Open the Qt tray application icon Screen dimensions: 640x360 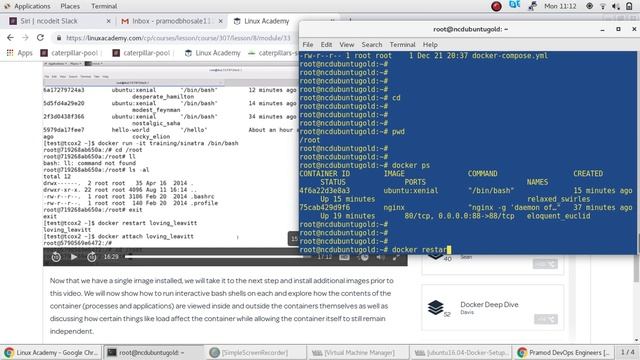pyautogui.click(x=514, y=5)
